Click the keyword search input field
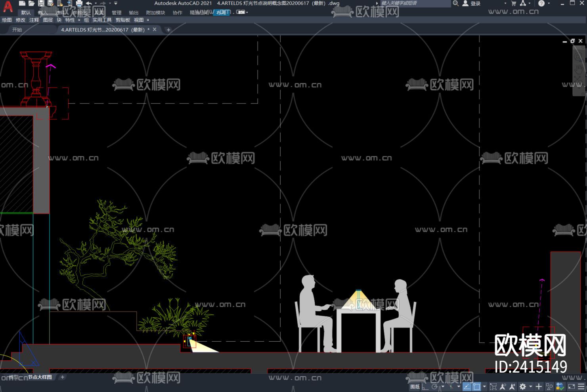The height and width of the screenshot is (392, 587). click(x=415, y=3)
